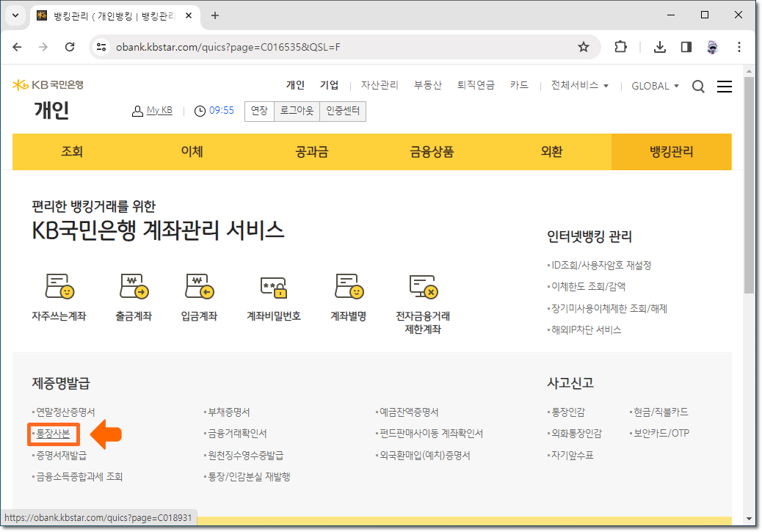Open 통장/인감분실 재발행 link

[x=249, y=477]
